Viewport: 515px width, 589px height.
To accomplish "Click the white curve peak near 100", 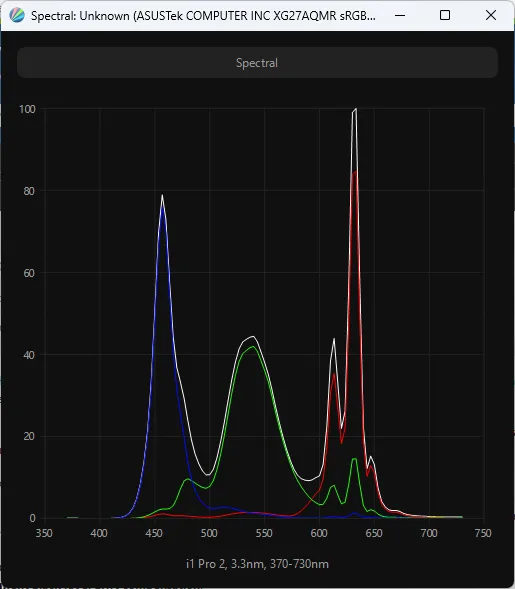I will (355, 110).
